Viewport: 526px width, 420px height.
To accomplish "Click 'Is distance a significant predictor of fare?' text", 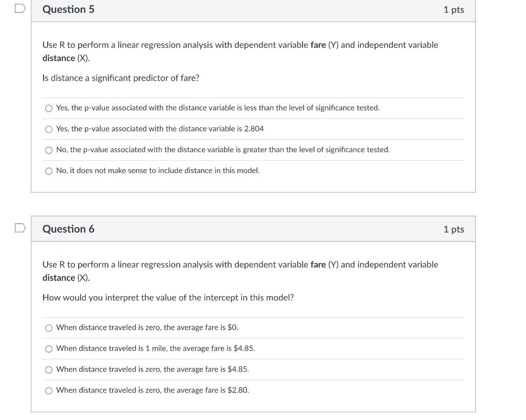I will point(121,78).
